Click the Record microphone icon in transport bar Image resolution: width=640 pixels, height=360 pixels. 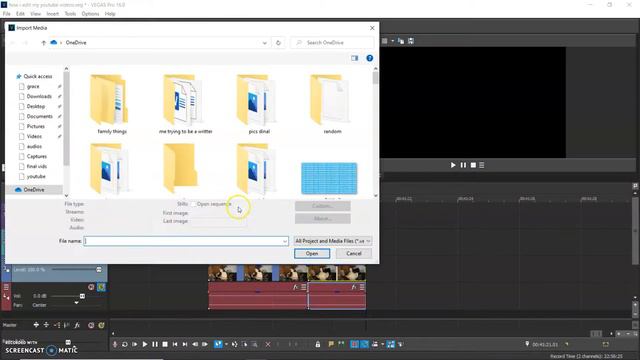tap(115, 344)
